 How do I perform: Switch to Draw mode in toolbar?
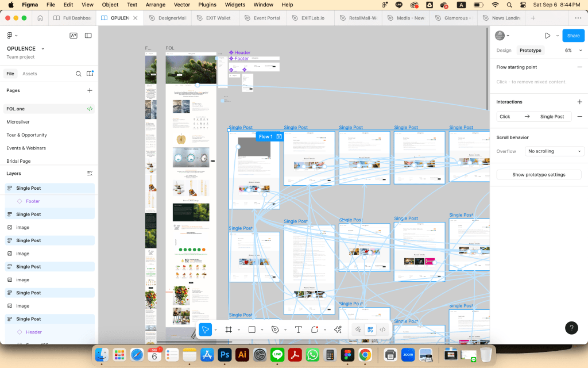[x=357, y=329]
